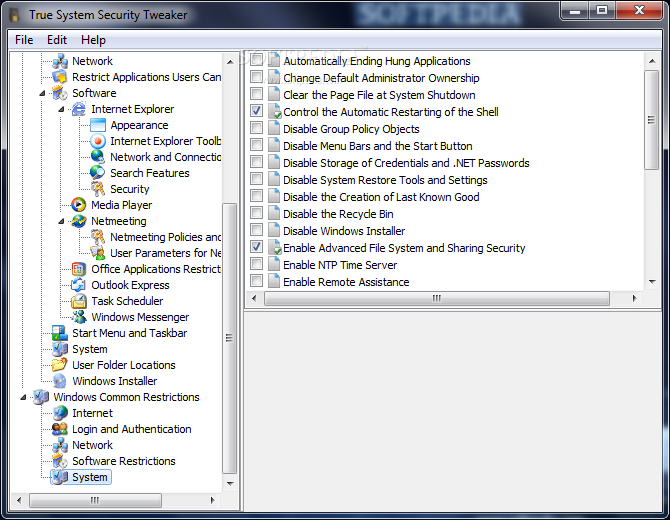670x520 pixels.
Task: Click settings list scroll up arrow
Action: click(652, 61)
